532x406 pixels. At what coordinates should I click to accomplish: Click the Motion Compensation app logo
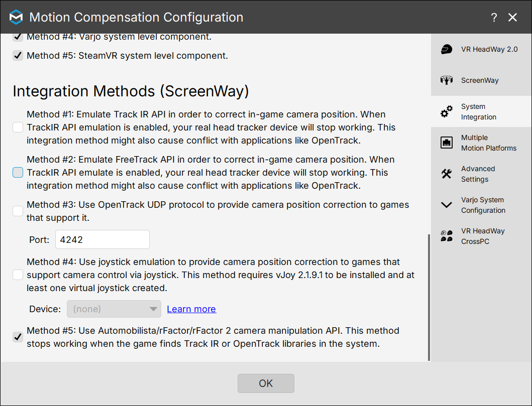click(16, 17)
